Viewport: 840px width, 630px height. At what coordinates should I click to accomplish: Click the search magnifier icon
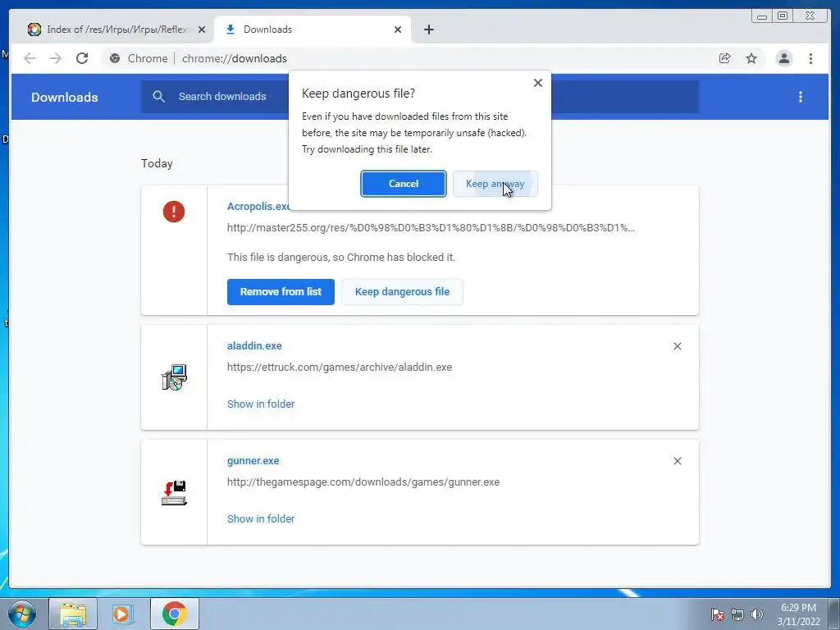(x=158, y=97)
